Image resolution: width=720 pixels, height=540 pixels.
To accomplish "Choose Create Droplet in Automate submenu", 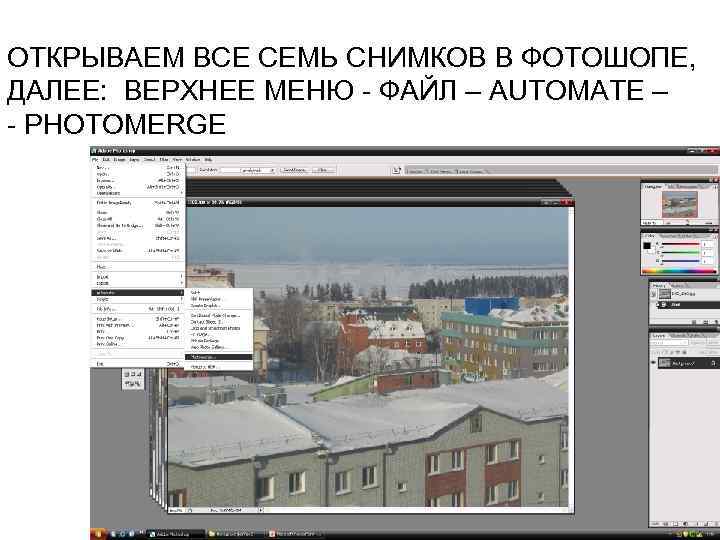I will pyautogui.click(x=219, y=305).
